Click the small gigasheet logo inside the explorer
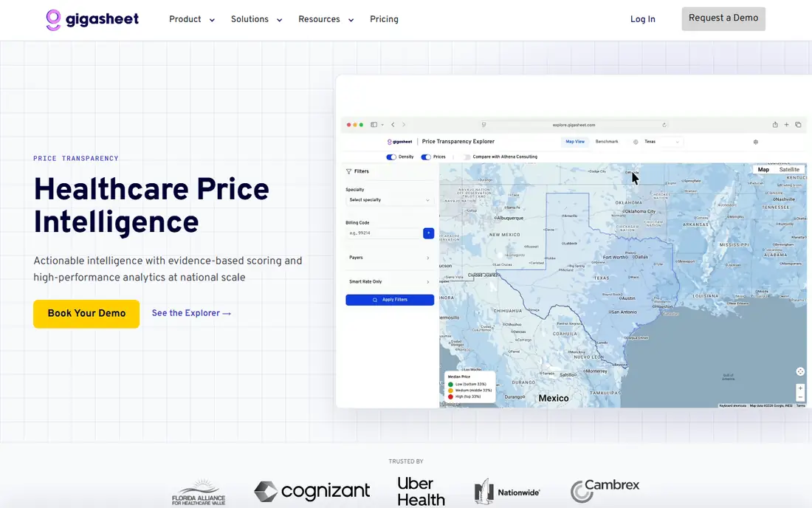This screenshot has height=508, width=812. (x=400, y=141)
